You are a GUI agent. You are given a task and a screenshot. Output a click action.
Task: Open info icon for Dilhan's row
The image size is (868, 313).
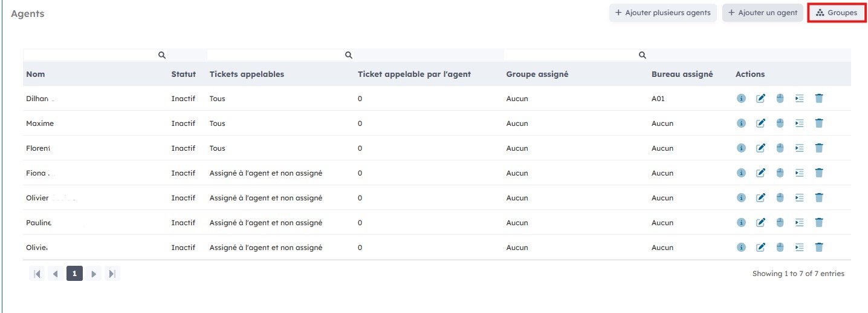point(741,99)
